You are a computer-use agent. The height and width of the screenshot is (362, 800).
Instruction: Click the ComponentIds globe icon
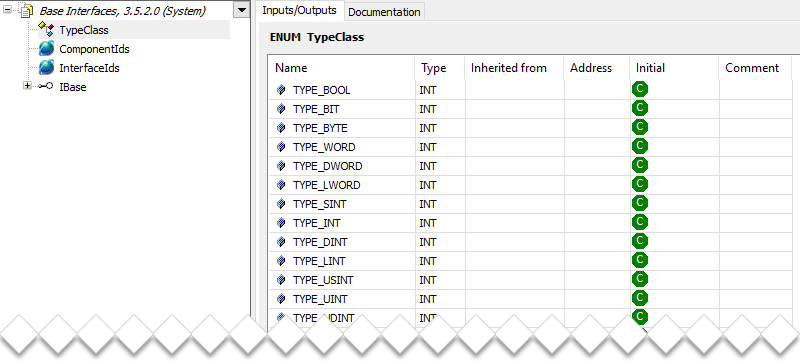46,49
